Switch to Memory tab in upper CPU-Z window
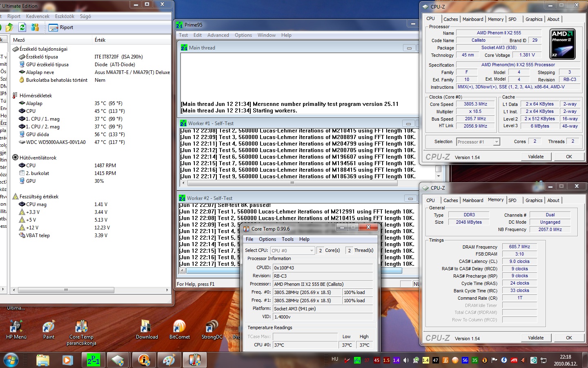Screen dimensions: 588x368 (496, 19)
